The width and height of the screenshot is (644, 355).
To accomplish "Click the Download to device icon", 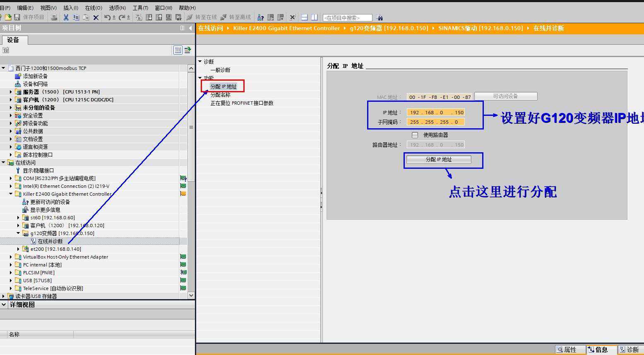I will [149, 17].
